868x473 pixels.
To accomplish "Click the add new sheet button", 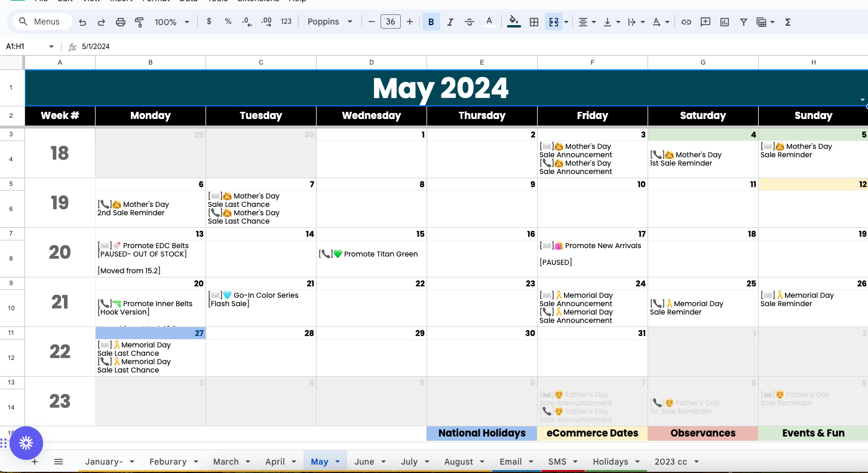I will click(35, 462).
